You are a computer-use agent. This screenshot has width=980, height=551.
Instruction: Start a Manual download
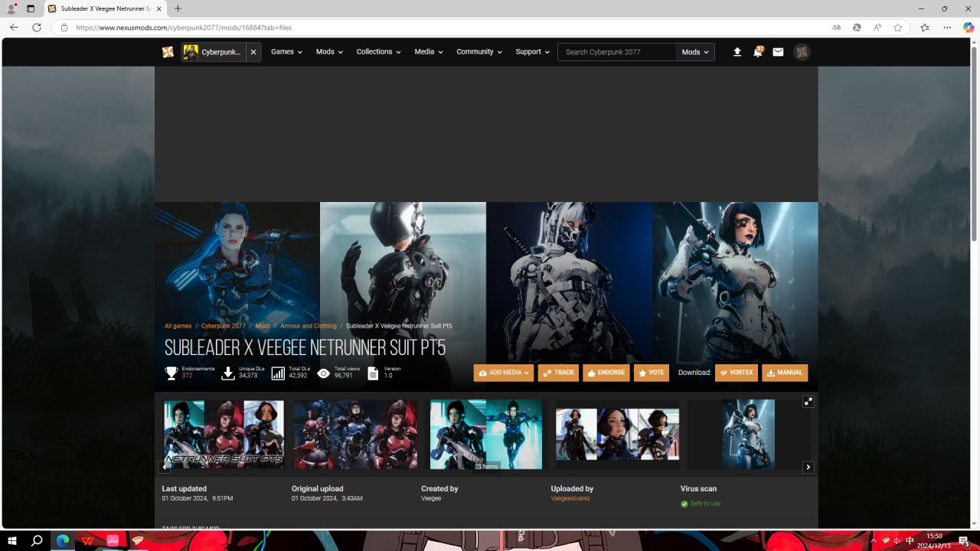pyautogui.click(x=785, y=373)
